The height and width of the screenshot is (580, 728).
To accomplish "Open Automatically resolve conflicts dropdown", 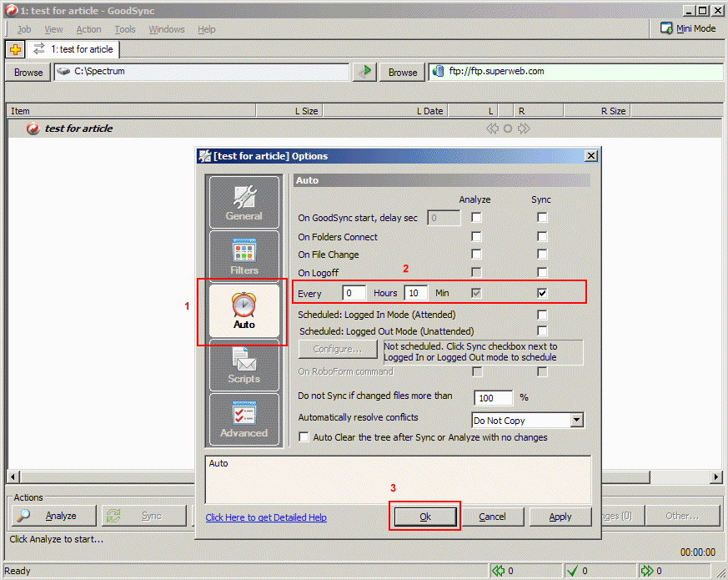I will pos(576,420).
